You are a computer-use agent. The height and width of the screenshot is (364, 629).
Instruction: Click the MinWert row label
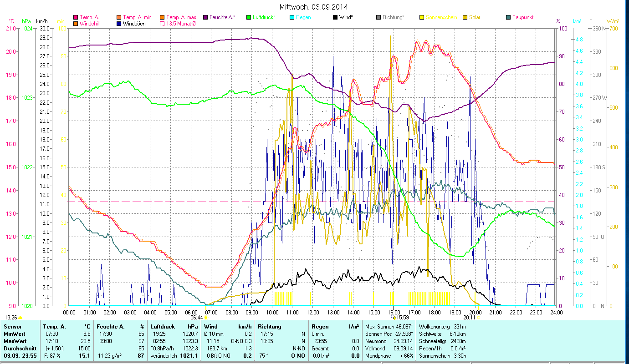point(14,334)
